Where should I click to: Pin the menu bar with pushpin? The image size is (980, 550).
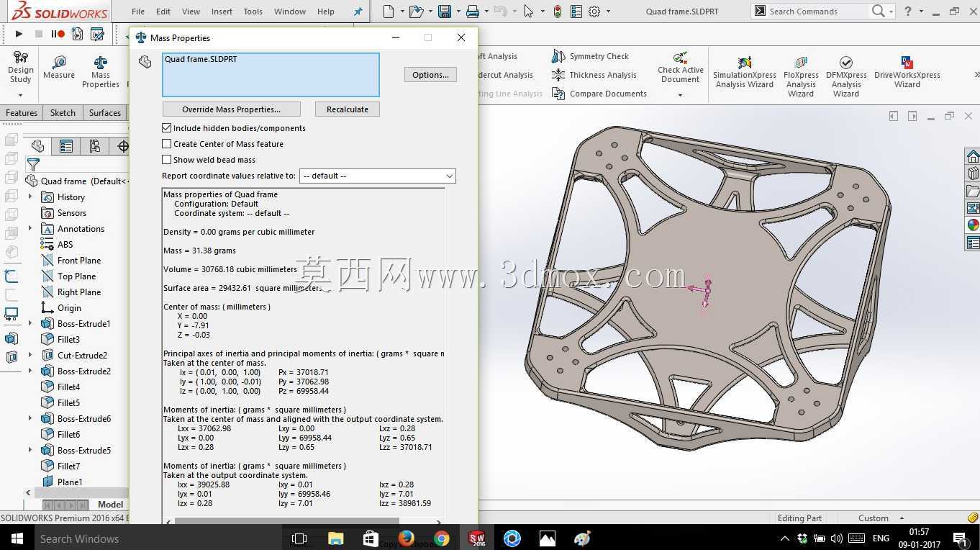click(x=358, y=12)
